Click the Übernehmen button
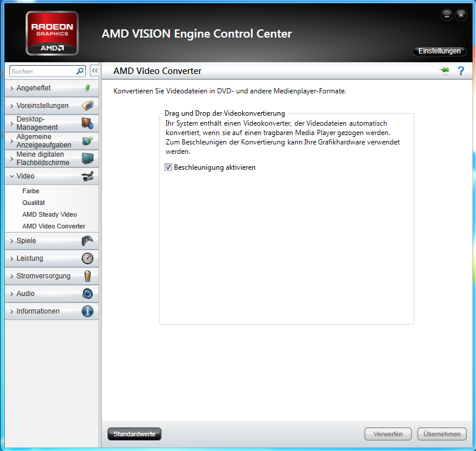This screenshot has height=451, width=476. point(442,434)
